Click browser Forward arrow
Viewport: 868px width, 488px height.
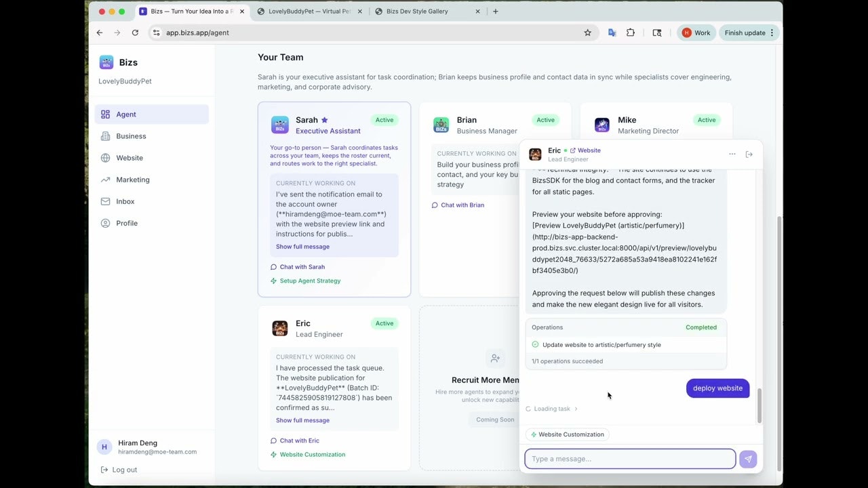117,33
